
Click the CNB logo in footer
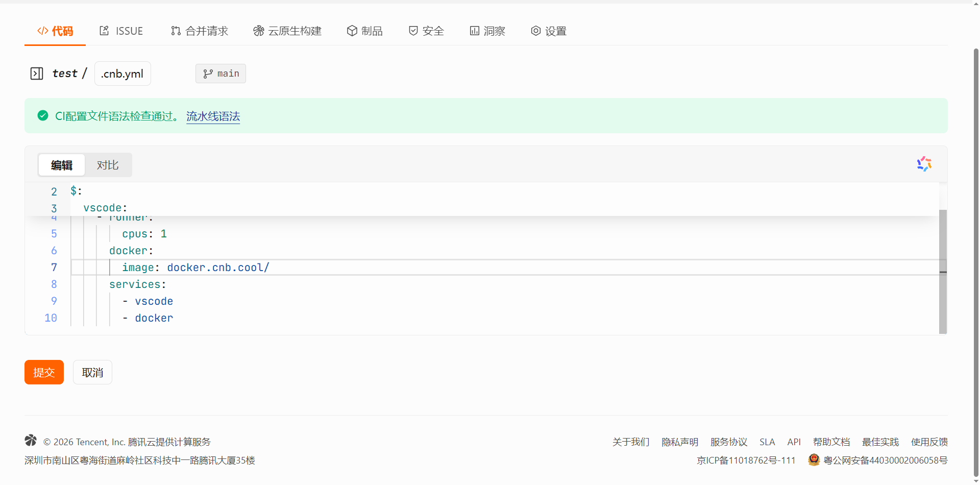click(31, 440)
